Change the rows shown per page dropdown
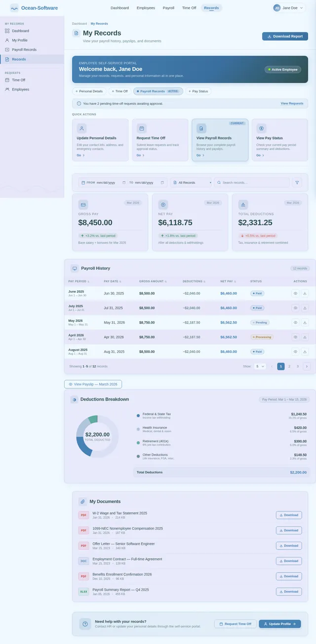Viewport: 316px width, 644px height. [x=260, y=366]
